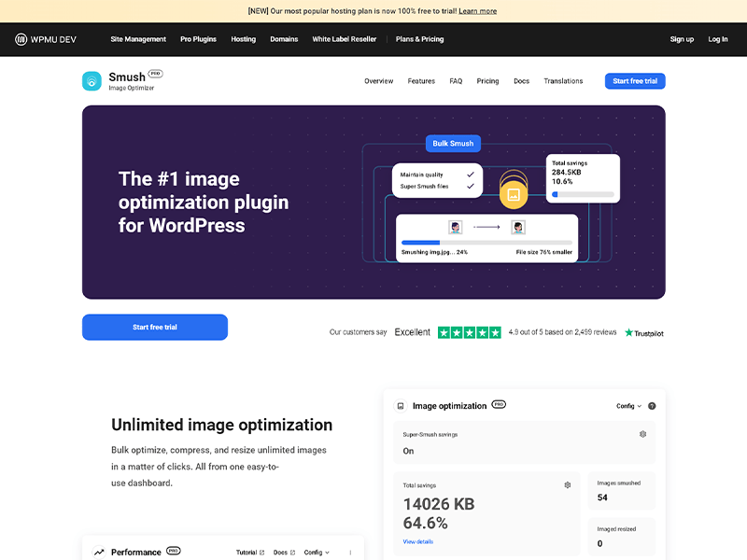Click the Performance chart icon
Viewport: 747px width, 560px height.
coord(99,553)
